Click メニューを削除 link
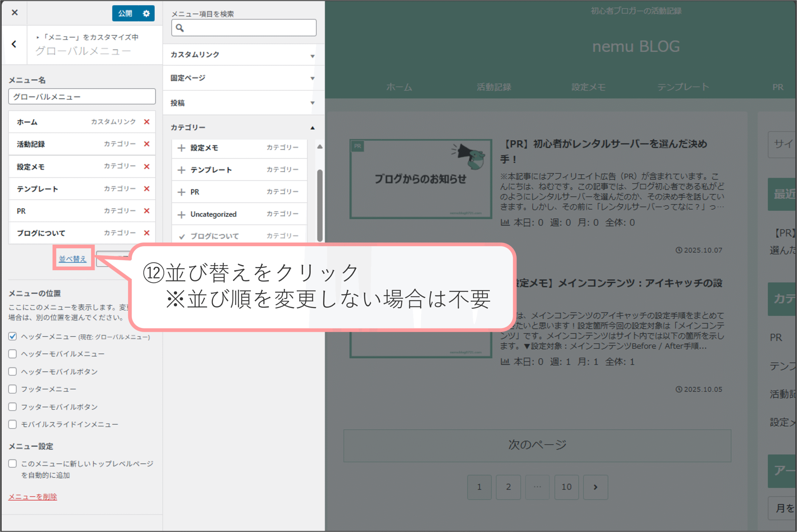The image size is (797, 532). [x=33, y=497]
